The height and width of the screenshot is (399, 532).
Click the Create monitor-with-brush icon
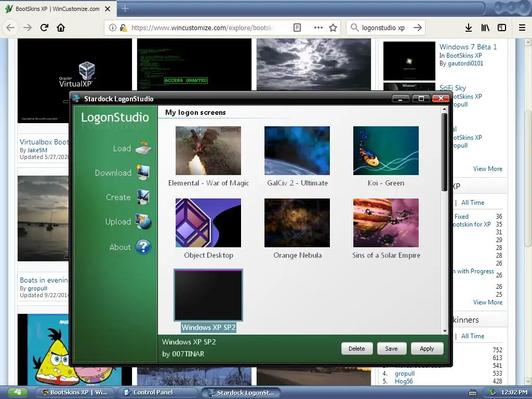pos(143,197)
